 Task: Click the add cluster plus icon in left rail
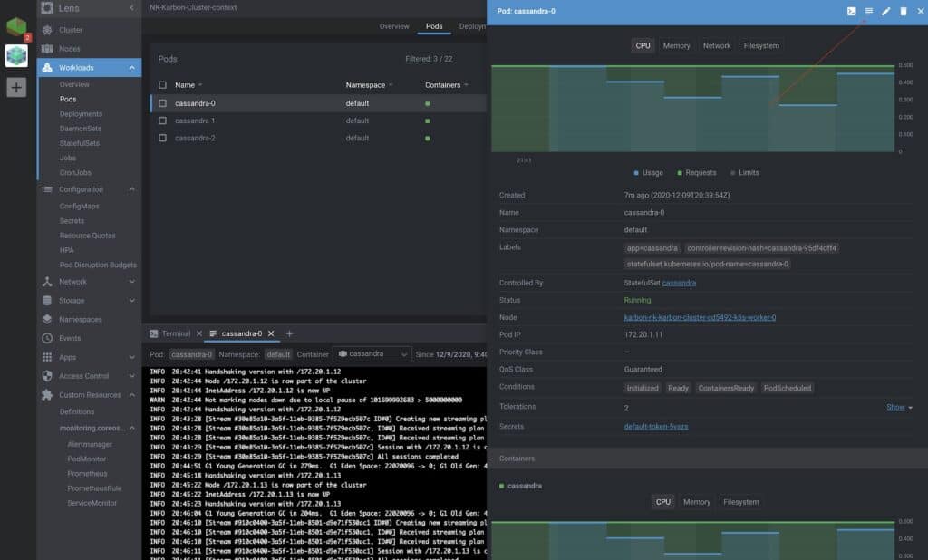tap(14, 87)
